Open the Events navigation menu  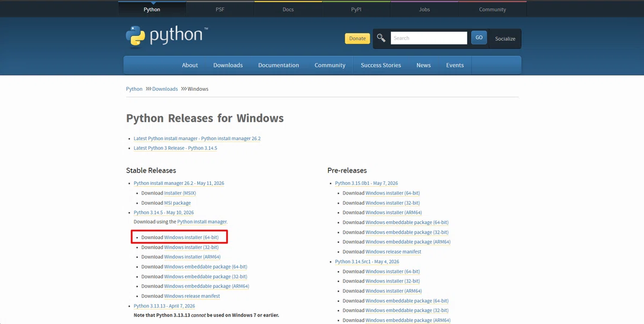[455, 65]
